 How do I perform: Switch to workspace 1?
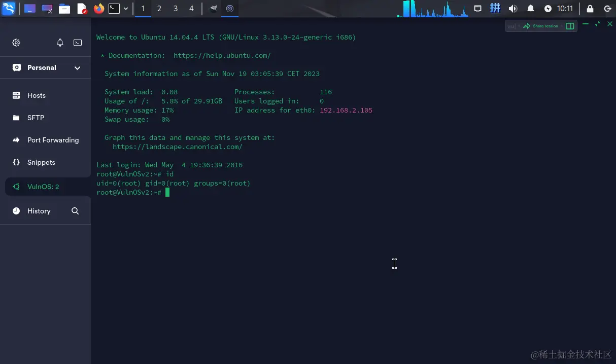[143, 9]
